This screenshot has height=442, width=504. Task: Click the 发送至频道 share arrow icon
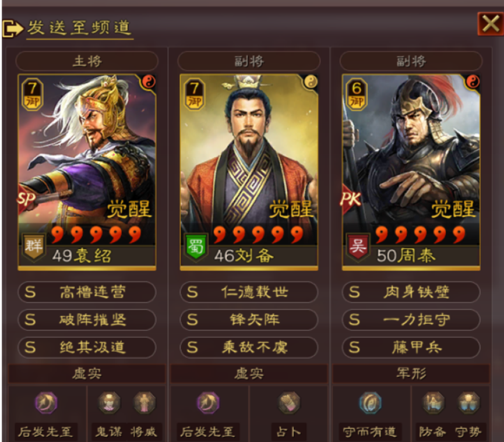tap(13, 29)
